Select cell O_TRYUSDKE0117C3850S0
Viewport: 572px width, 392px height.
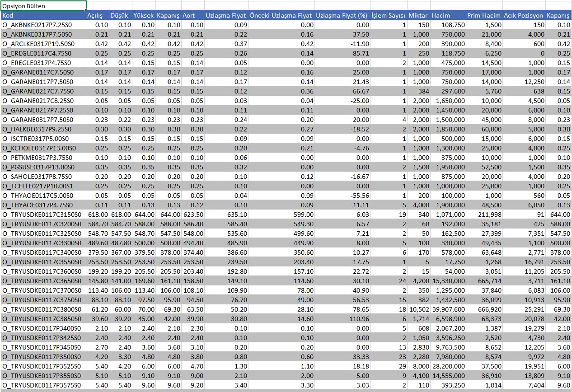43,319
